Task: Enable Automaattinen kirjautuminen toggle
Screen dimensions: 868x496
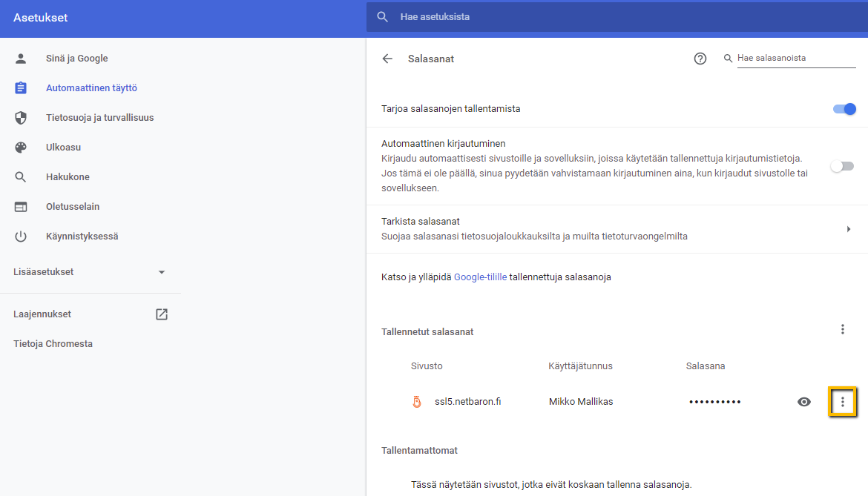Action: (842, 166)
